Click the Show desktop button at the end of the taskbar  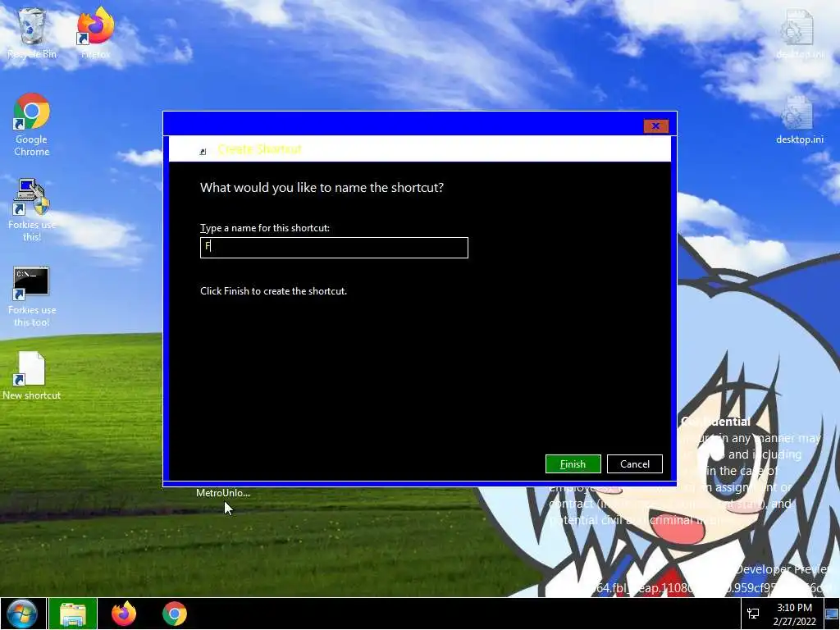(832, 614)
